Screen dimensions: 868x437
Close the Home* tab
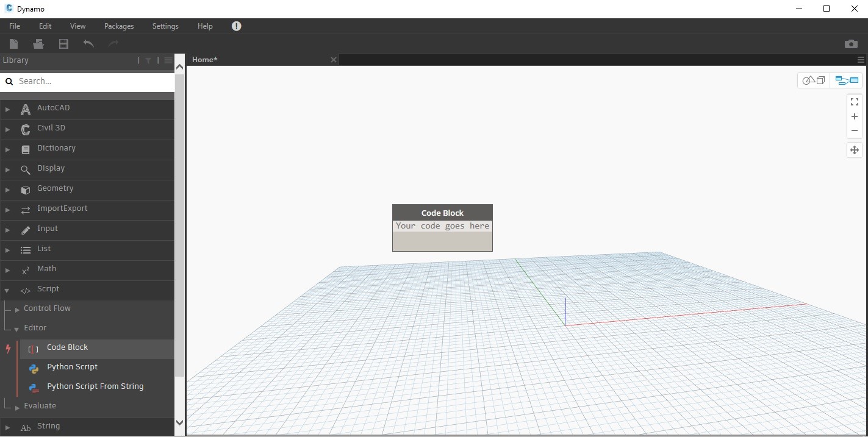tap(333, 60)
